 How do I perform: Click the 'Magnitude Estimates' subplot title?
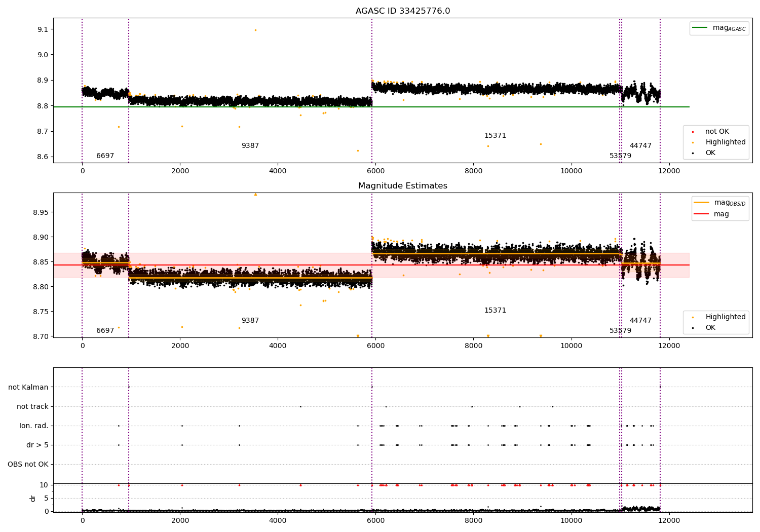coord(402,186)
